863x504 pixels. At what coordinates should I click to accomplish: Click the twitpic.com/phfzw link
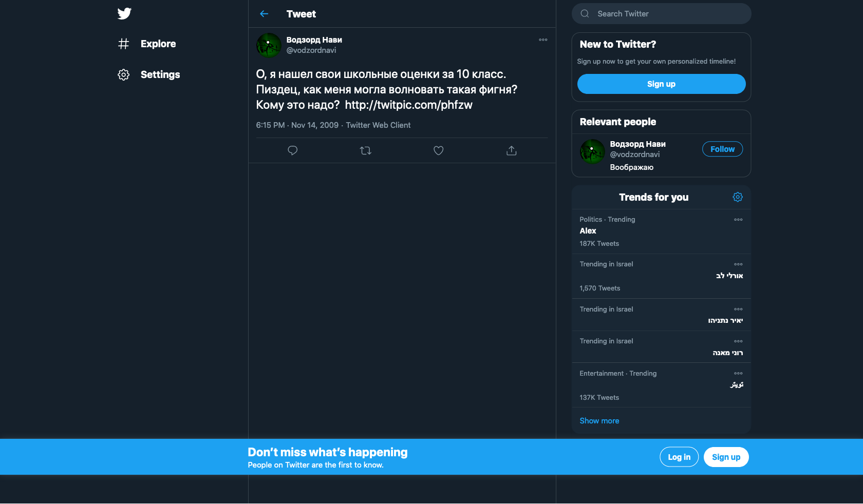tap(408, 105)
